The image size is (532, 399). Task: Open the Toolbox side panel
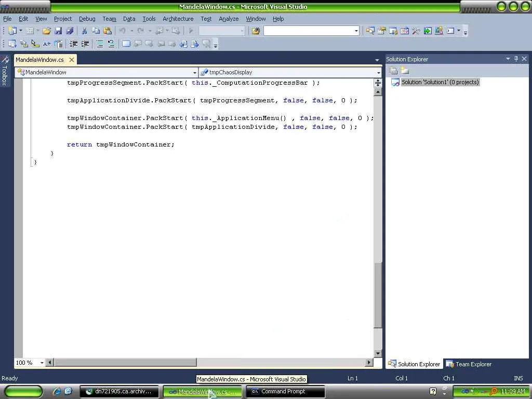pyautogui.click(x=5, y=71)
